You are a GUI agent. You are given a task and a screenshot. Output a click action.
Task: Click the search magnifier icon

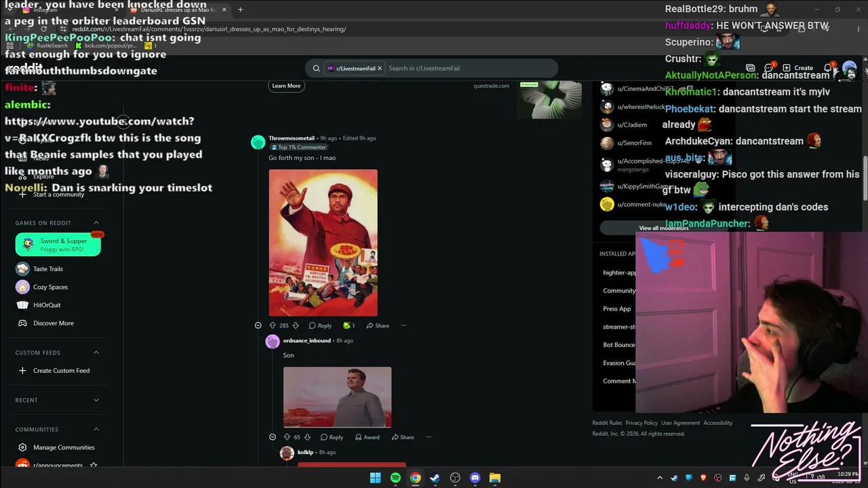click(x=316, y=68)
